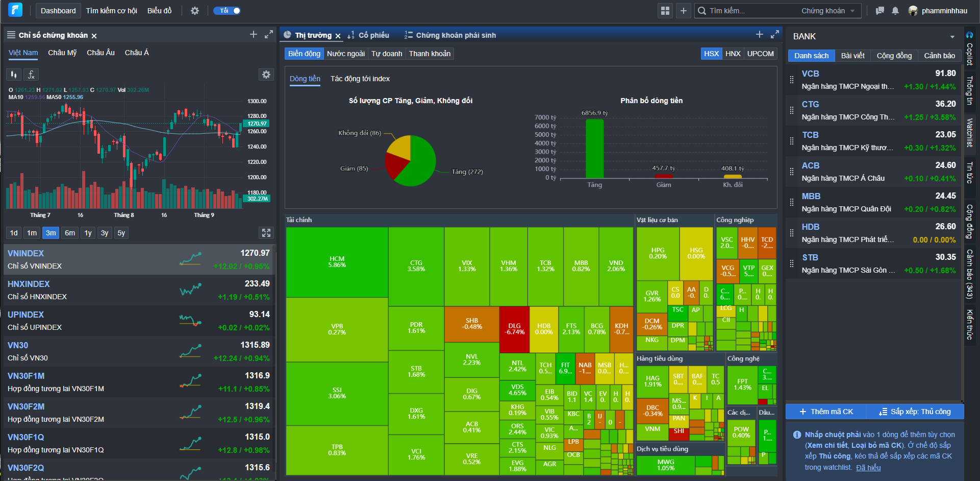980x481 pixels.
Task: Open the chart settings gear
Action: pyautogui.click(x=266, y=75)
